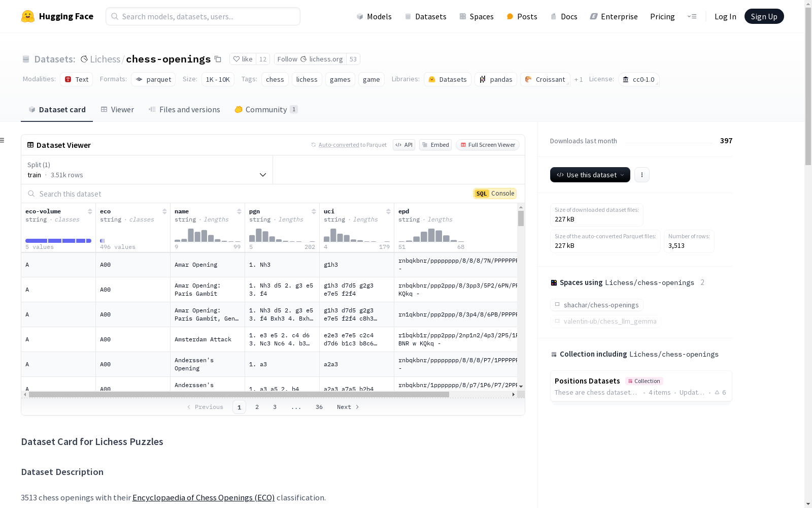Sort the uci column
Image resolution: width=812 pixels, height=508 pixels.
point(388,211)
